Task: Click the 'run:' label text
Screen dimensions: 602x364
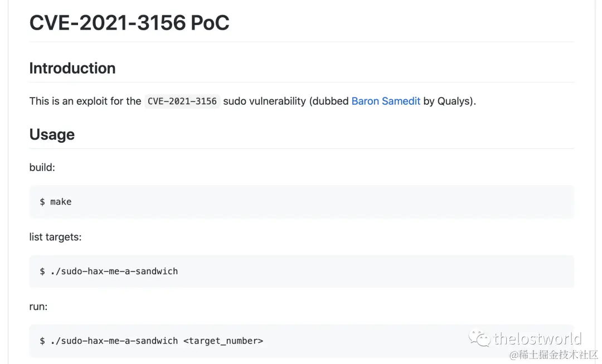Action: [38, 307]
